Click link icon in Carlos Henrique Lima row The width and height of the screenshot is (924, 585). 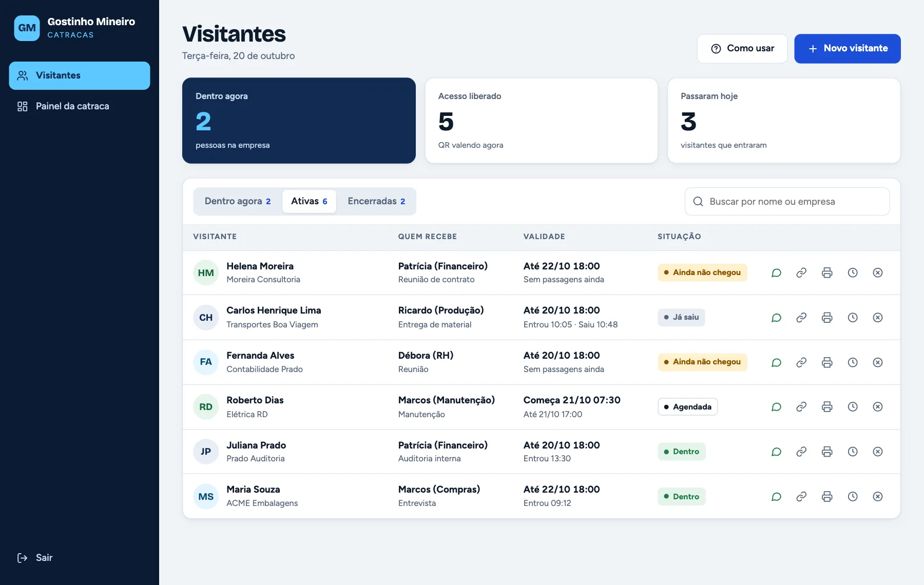click(801, 318)
